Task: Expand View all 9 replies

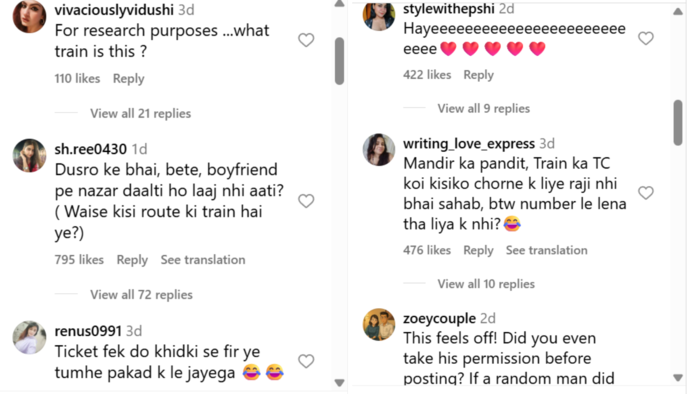Action: click(483, 108)
